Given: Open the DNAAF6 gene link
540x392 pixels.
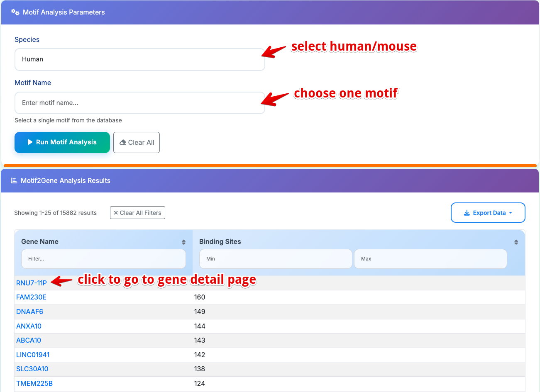Looking at the screenshot, I should pos(29,312).
